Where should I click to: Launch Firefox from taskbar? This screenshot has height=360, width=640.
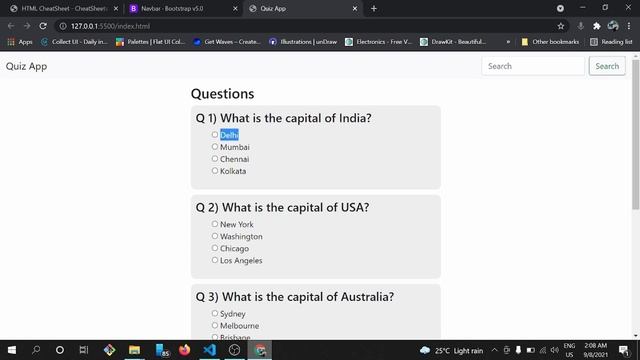(x=184, y=350)
